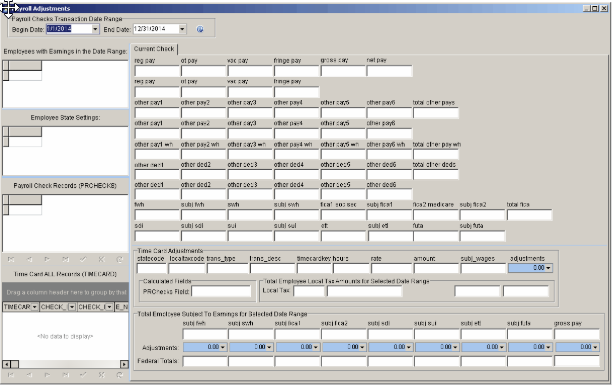Viewport: 612px width, 386px height.
Task: Open Adjustments dropdown under subj fica2
Action: pos(362,347)
